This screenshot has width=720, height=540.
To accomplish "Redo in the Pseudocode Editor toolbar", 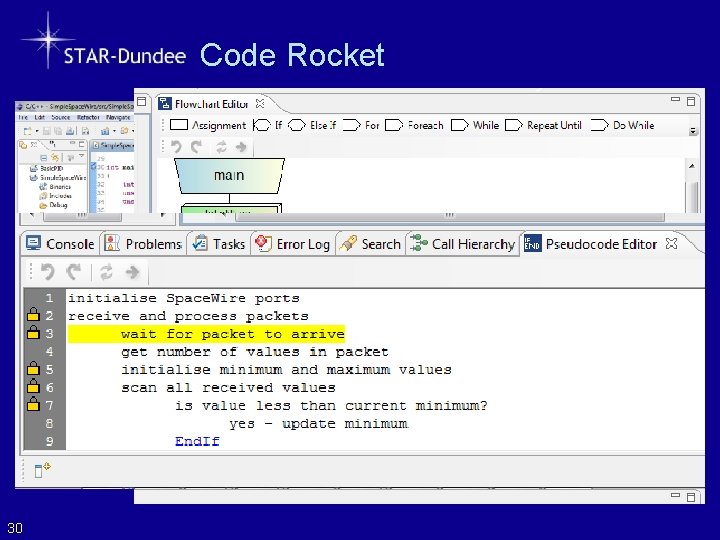I will click(x=73, y=272).
